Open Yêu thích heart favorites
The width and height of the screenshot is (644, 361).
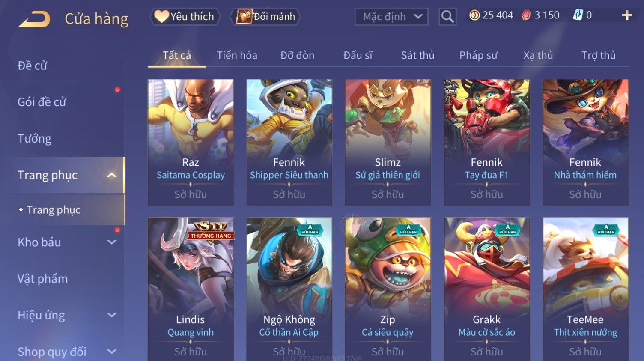coord(185,17)
